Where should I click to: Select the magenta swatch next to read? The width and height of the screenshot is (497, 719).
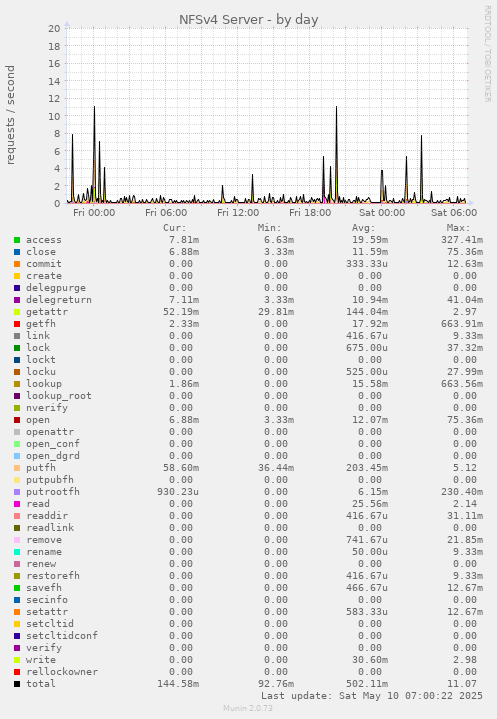17,503
